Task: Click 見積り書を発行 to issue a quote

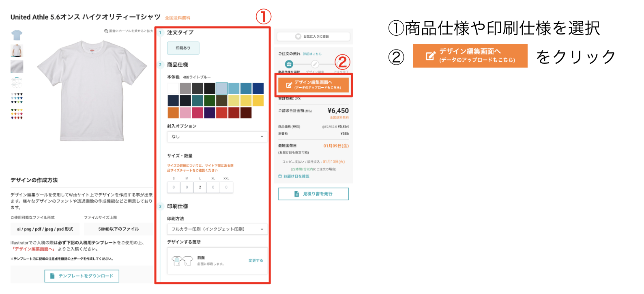Action: (x=313, y=194)
